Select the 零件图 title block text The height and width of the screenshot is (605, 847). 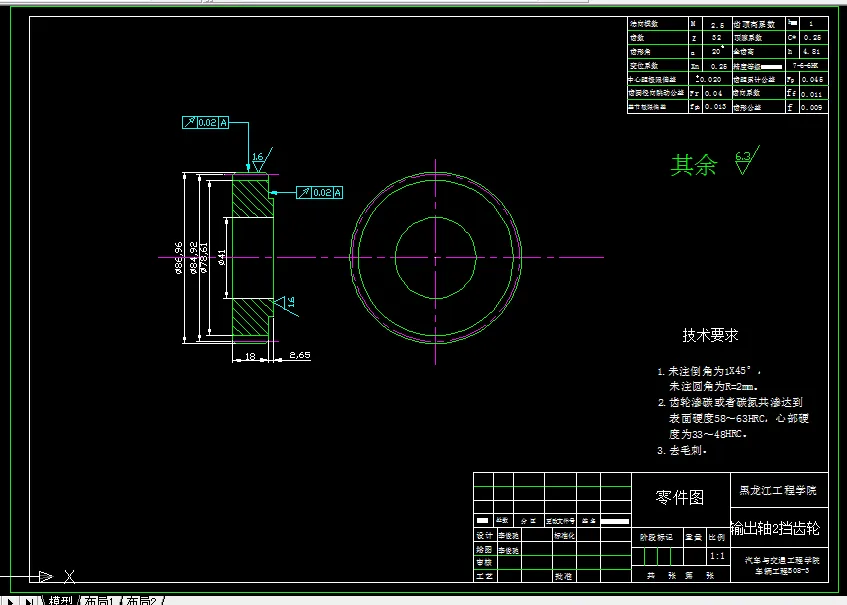tap(680, 497)
